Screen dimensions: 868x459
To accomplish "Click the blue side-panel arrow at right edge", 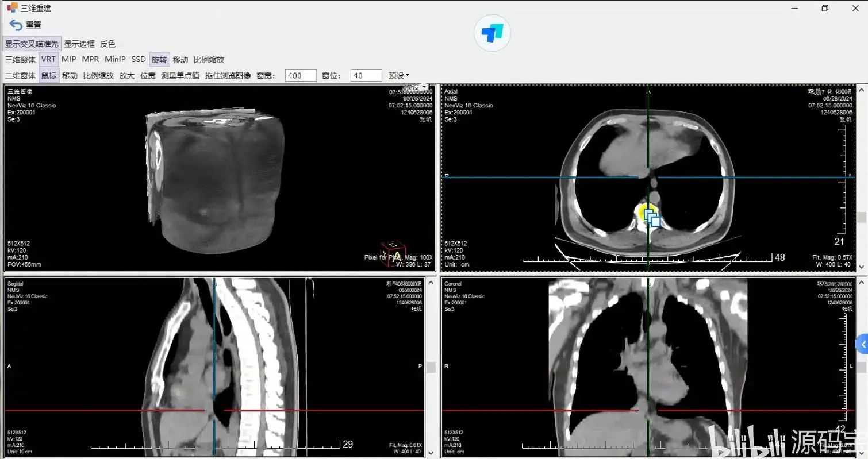I will click(862, 344).
